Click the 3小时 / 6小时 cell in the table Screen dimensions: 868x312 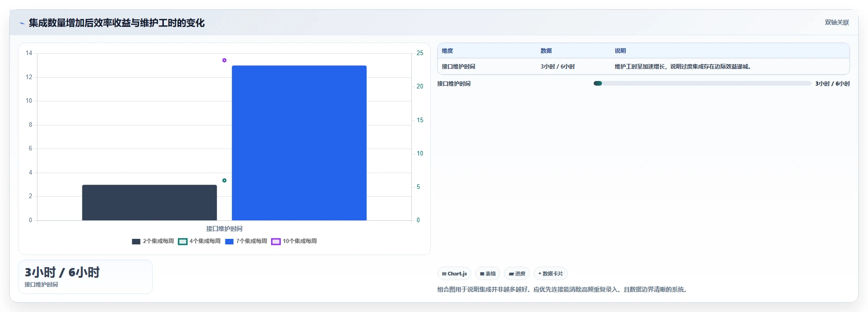[558, 67]
